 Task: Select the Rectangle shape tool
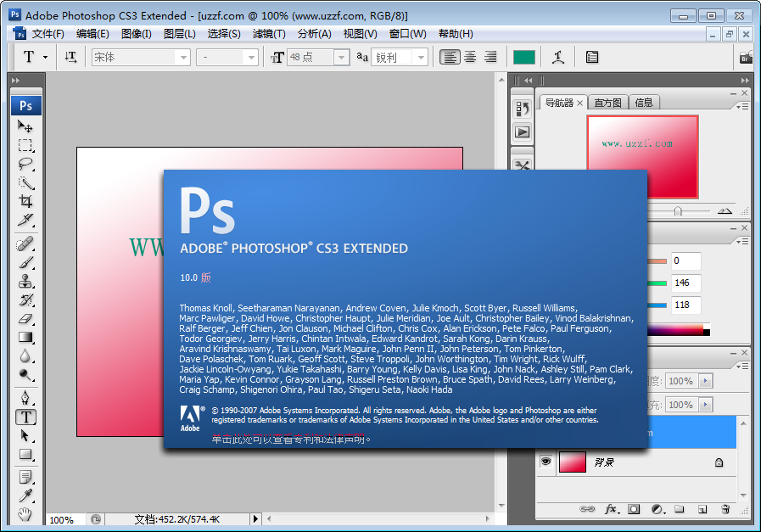25,454
